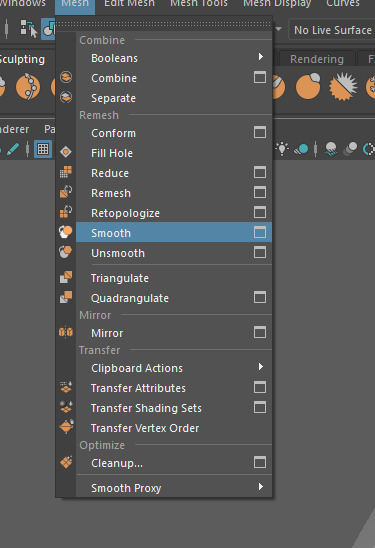The height and width of the screenshot is (548, 375).
Task: Click the Cleanup icon in Optimize section
Action: (66, 462)
